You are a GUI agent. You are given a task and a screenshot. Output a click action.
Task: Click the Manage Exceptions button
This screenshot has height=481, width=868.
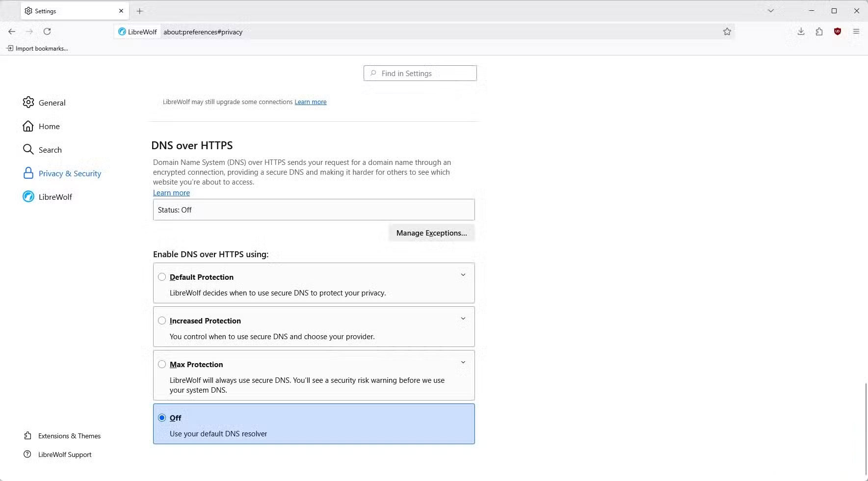[x=431, y=233]
